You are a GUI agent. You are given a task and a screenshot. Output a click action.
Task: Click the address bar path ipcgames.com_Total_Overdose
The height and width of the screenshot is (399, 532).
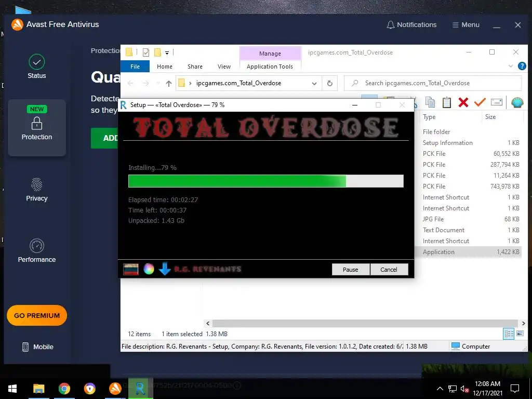click(238, 83)
